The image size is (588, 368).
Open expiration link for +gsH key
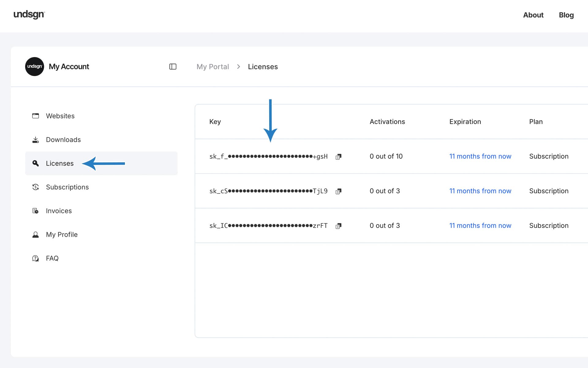tap(480, 156)
